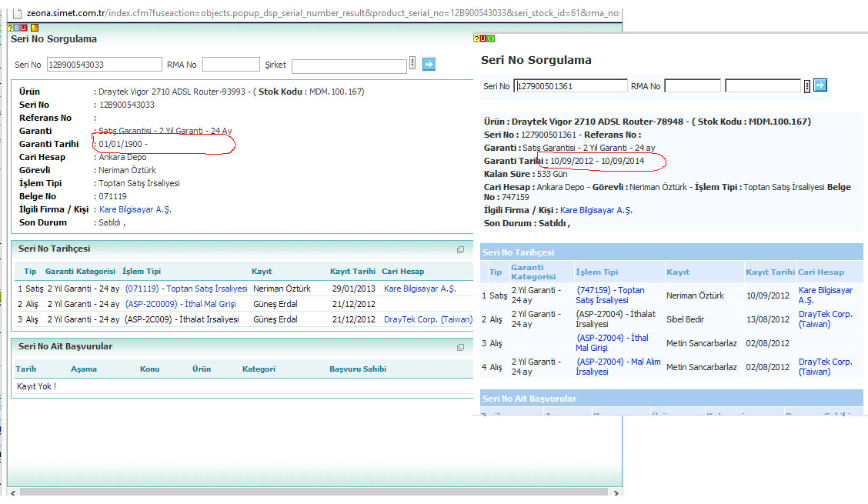Click the empty RMA No field in left window
This screenshot has width=868, height=504.
click(231, 65)
